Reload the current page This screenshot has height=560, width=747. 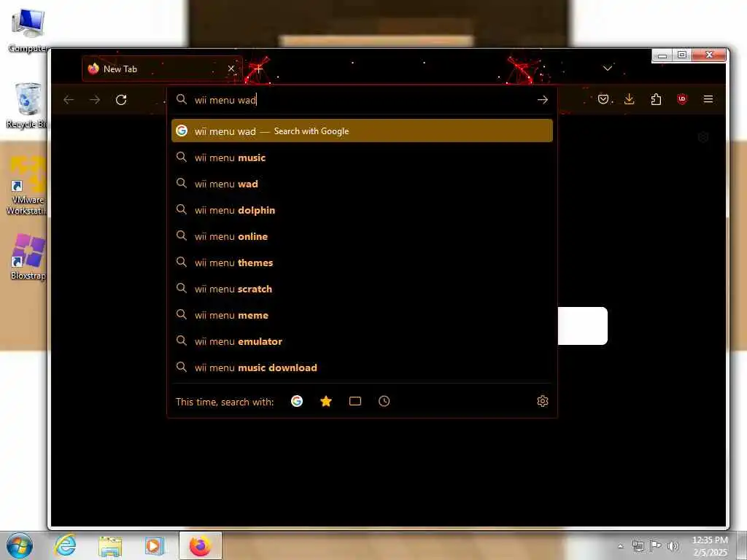pyautogui.click(x=121, y=99)
